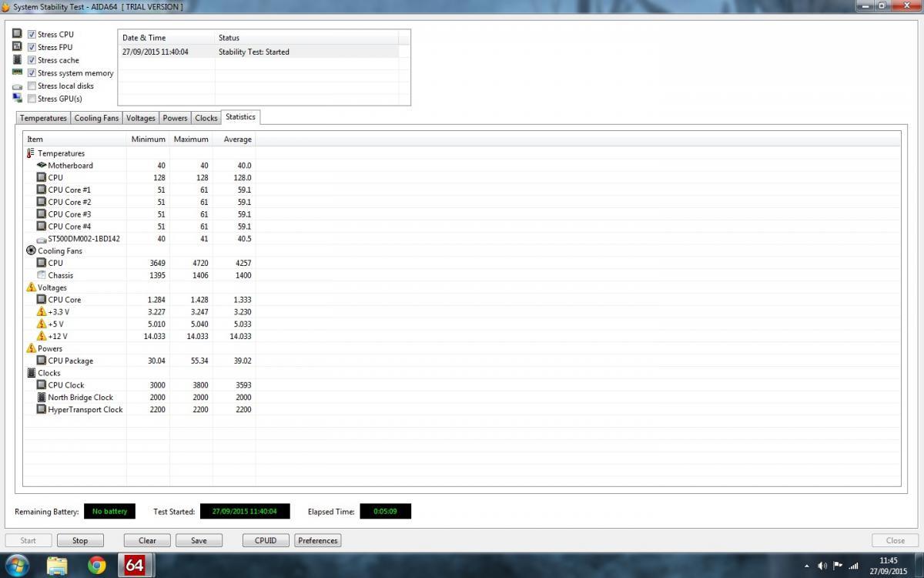Launch Google Chrome from the taskbar
This screenshot has width=924, height=578.
96,565
